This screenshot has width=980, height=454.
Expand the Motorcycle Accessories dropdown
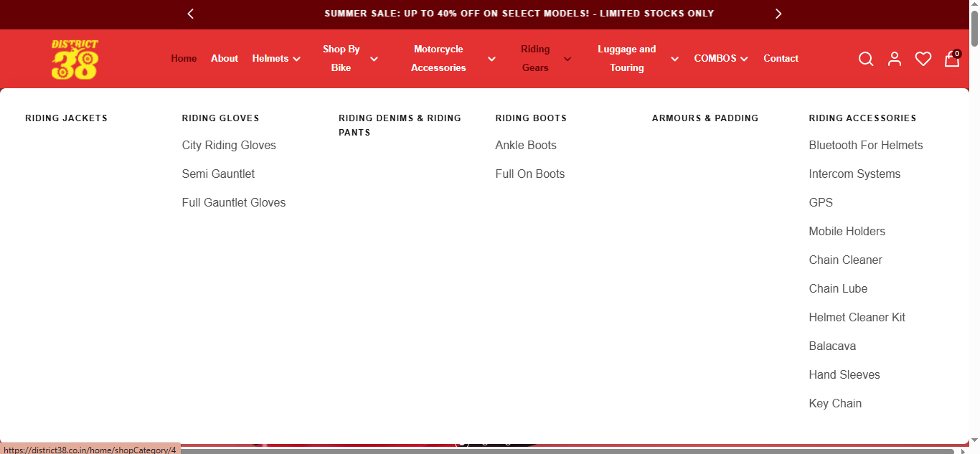452,59
